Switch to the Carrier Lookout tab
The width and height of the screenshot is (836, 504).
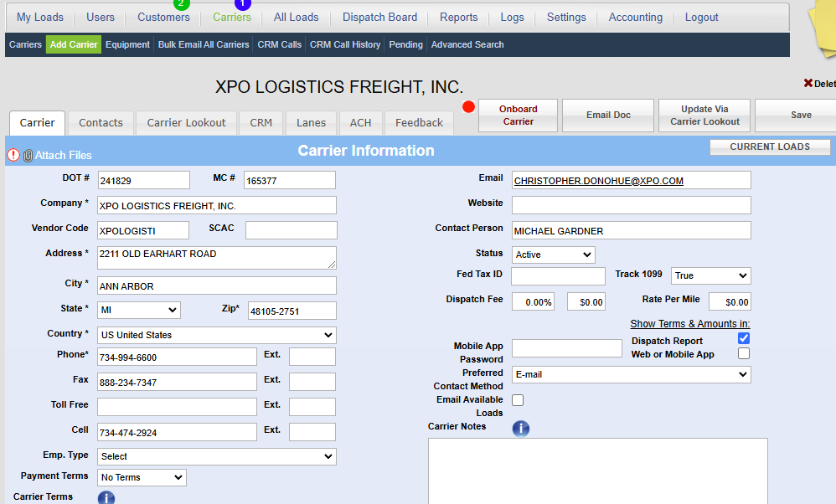click(x=186, y=122)
